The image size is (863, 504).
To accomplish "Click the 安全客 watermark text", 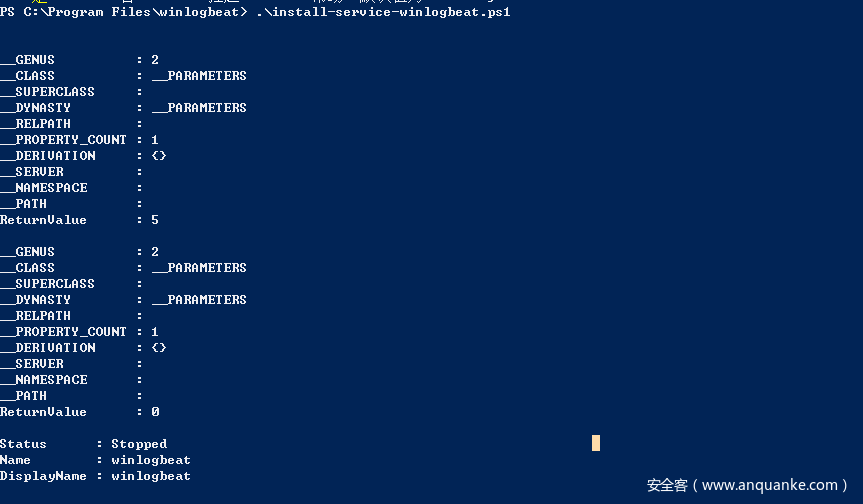I will 667,485.
